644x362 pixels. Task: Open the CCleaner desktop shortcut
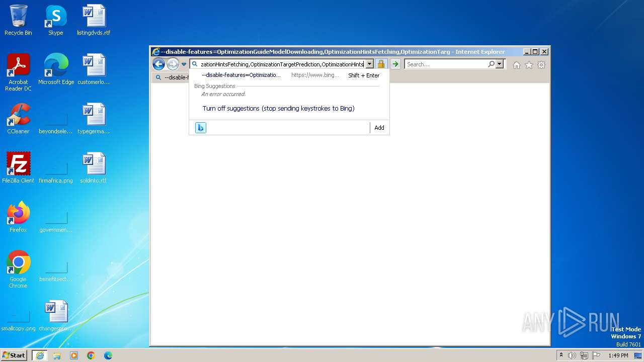[x=18, y=119]
